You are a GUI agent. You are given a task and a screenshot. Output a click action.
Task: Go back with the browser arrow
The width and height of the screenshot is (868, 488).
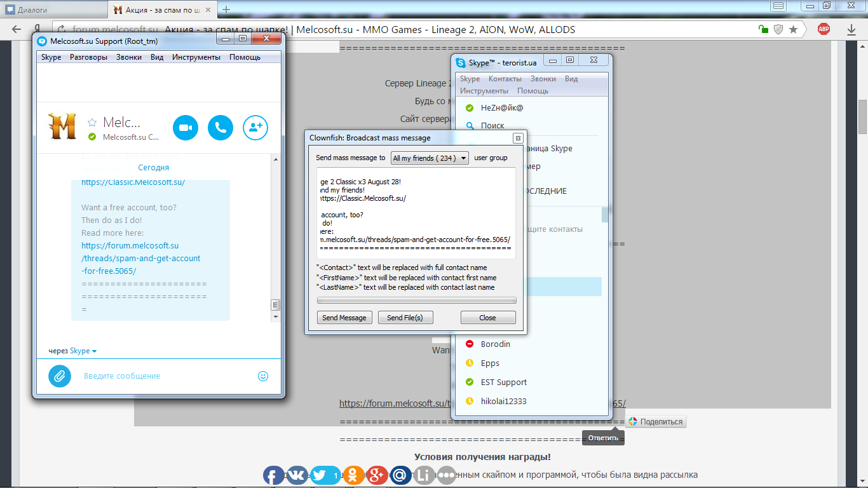(17, 30)
